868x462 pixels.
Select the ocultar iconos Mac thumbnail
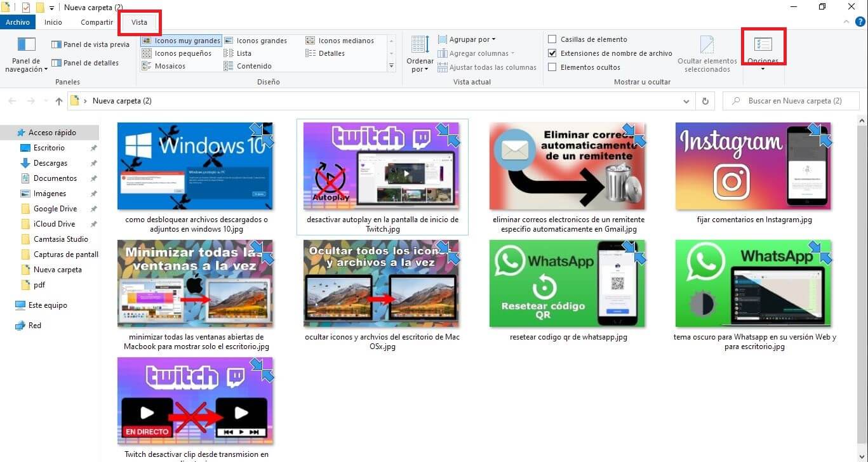pos(382,284)
